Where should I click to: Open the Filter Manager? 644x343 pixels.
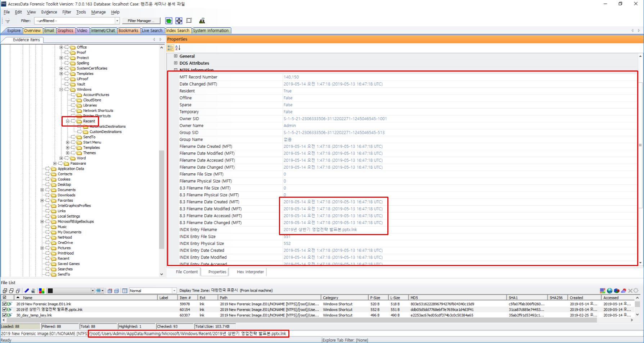(x=141, y=21)
